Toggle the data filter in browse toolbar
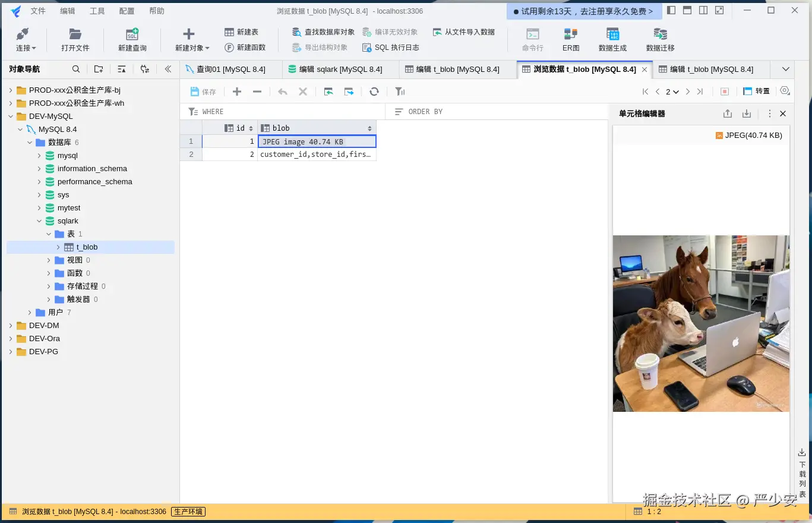 pyautogui.click(x=399, y=91)
